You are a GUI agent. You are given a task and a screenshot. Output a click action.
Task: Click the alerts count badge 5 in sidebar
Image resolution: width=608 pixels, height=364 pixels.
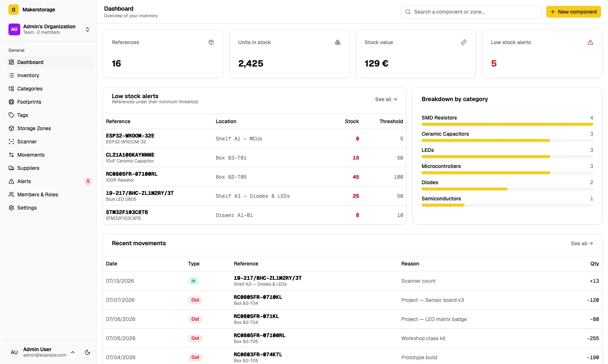[88, 181]
